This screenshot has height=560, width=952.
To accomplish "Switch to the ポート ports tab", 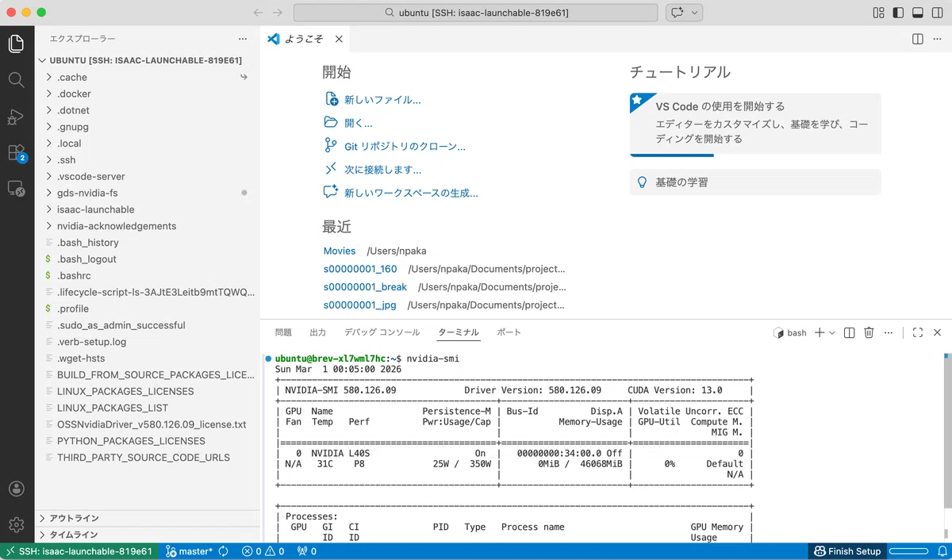I will (509, 332).
